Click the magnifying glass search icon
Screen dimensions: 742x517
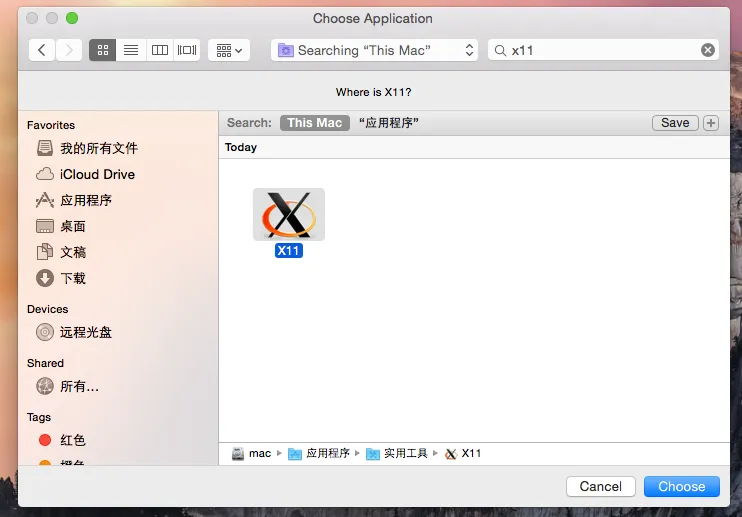[500, 50]
